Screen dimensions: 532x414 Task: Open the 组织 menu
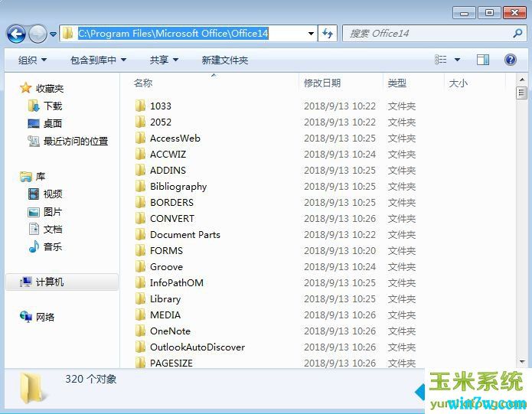tap(32, 60)
